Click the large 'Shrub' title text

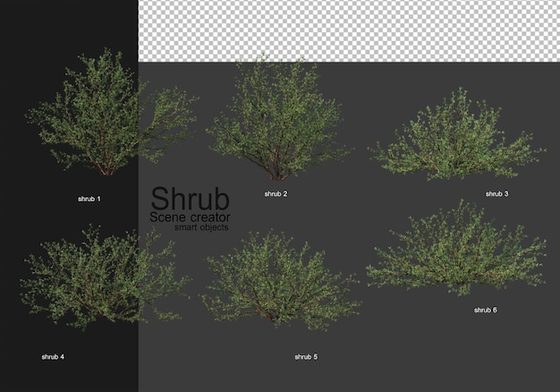click(x=190, y=199)
